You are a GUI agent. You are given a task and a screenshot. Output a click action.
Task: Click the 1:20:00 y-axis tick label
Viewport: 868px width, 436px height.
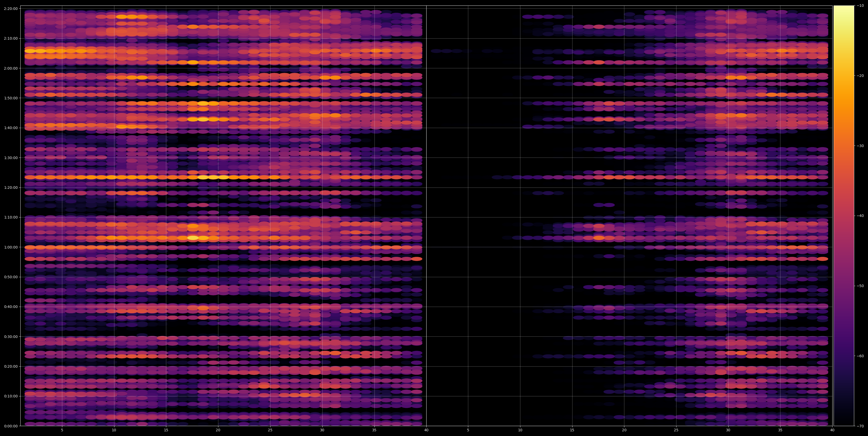point(10,187)
